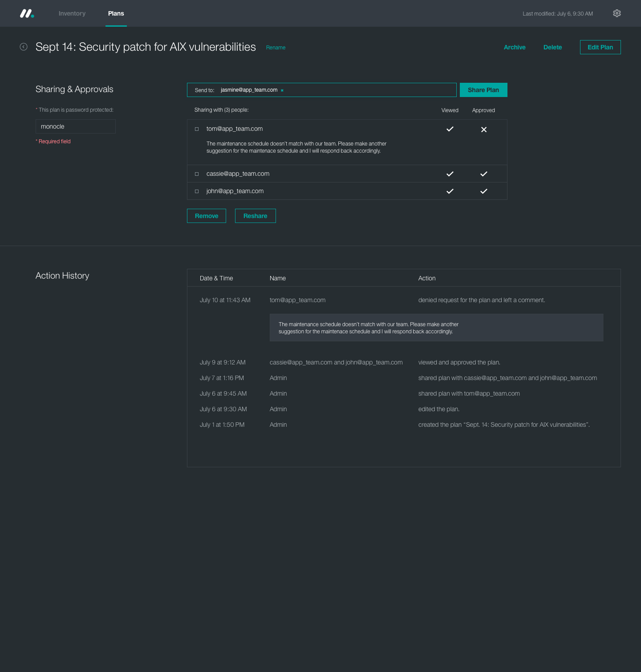Open the Plans tab
This screenshot has width=641, height=672.
coord(116,13)
